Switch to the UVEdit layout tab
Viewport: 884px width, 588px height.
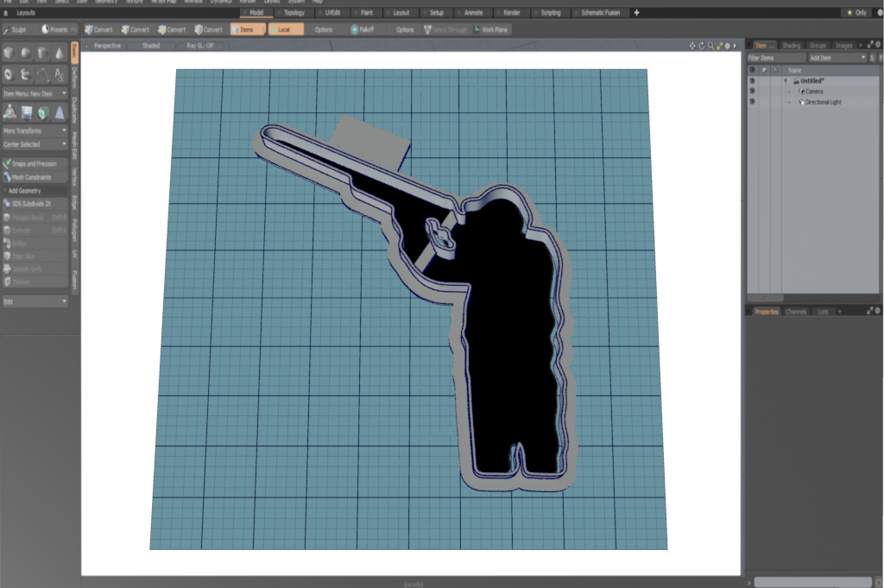[331, 12]
